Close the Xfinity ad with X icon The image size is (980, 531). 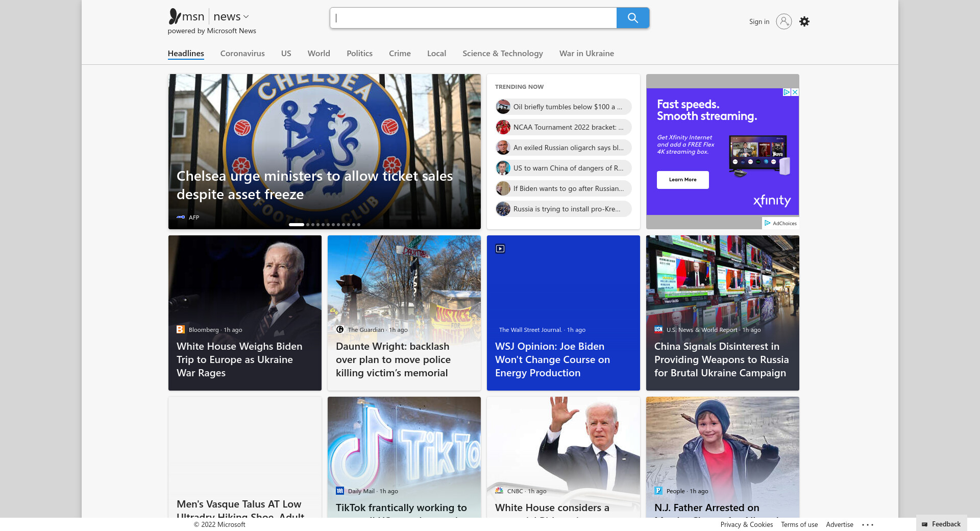[795, 92]
